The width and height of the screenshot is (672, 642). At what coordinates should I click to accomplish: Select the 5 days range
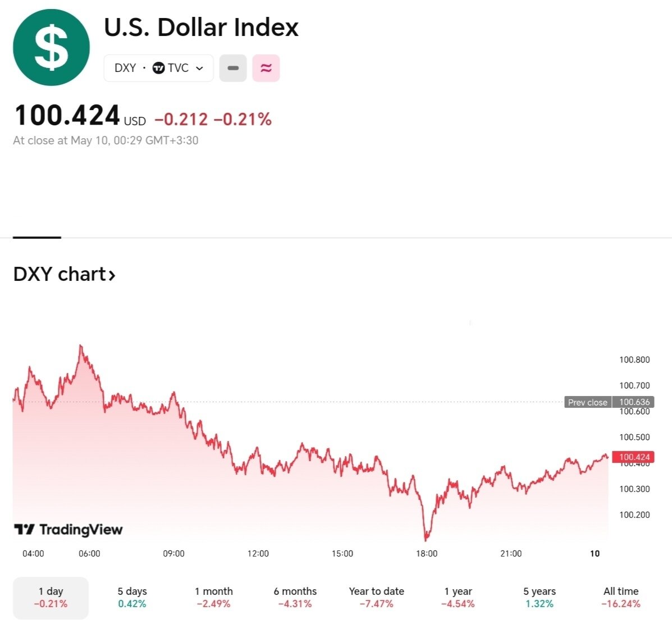[132, 598]
